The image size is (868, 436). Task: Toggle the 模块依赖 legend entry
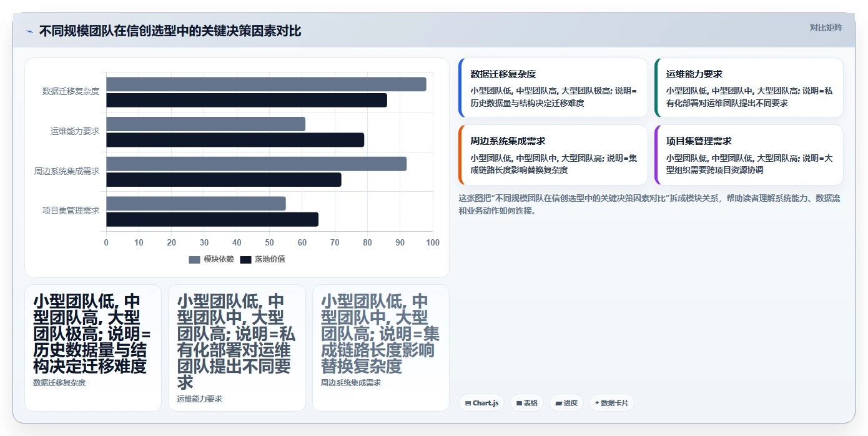(x=211, y=259)
